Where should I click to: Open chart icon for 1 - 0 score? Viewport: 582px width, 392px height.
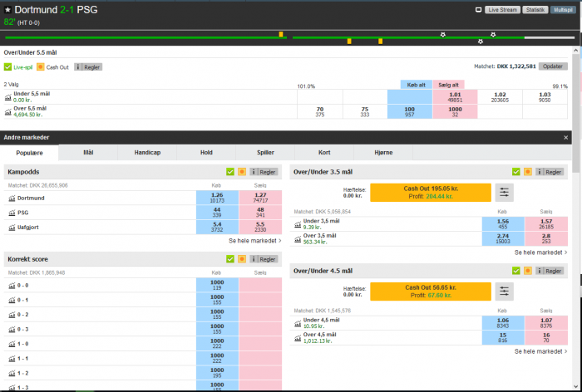pyautogui.click(x=12, y=344)
